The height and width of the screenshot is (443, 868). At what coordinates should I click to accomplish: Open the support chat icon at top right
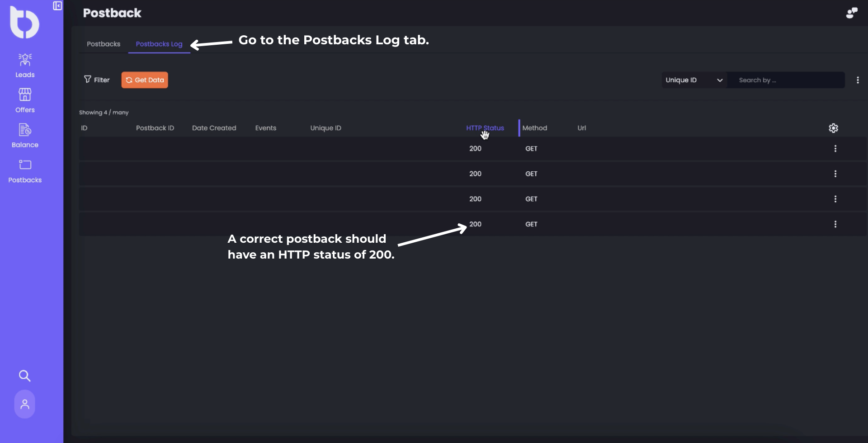(852, 12)
